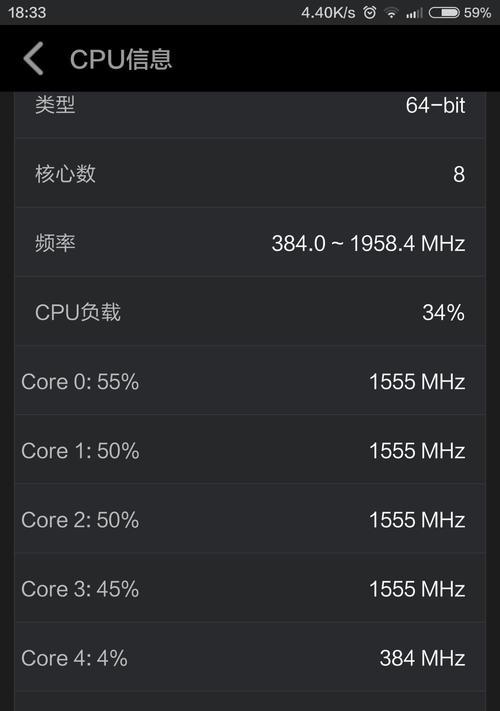The width and height of the screenshot is (500, 711).
Task: Select the Core 4: 4% row
Action: pos(250,657)
